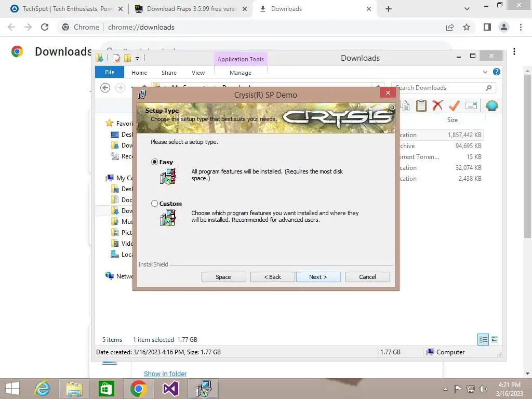Click the Space button in the installer

pyautogui.click(x=223, y=277)
